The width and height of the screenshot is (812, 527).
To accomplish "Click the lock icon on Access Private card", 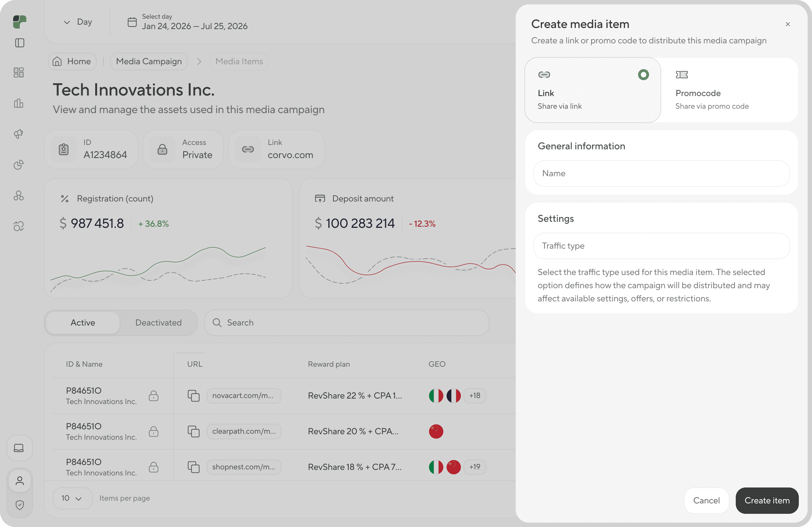I will click(162, 150).
